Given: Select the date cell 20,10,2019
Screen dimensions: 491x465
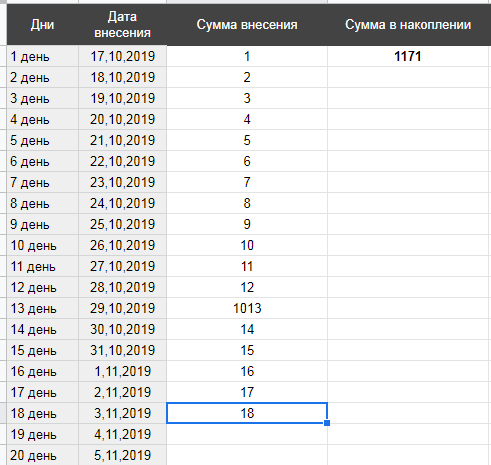Looking at the screenshot, I should [x=122, y=119].
